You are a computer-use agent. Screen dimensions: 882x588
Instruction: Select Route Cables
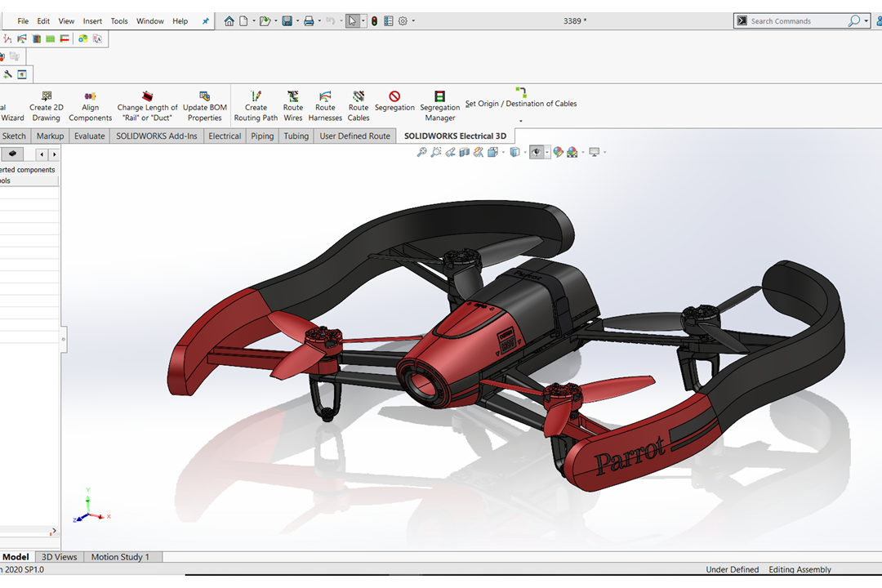tap(359, 106)
